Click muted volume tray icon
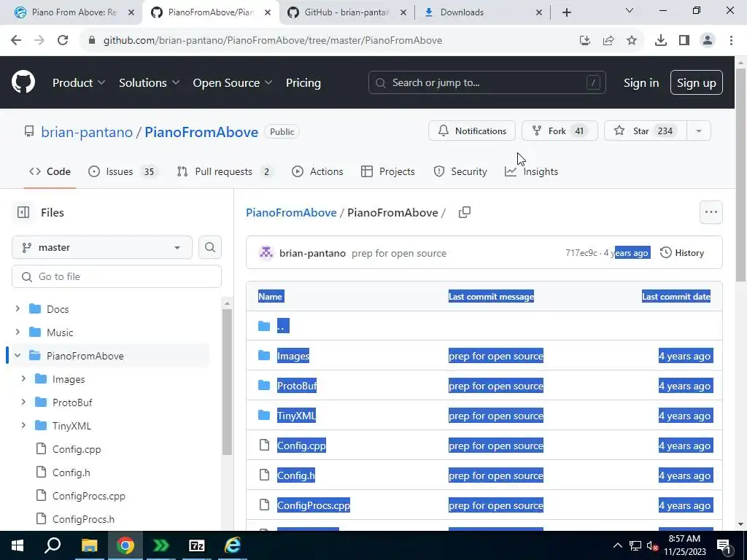 652,545
